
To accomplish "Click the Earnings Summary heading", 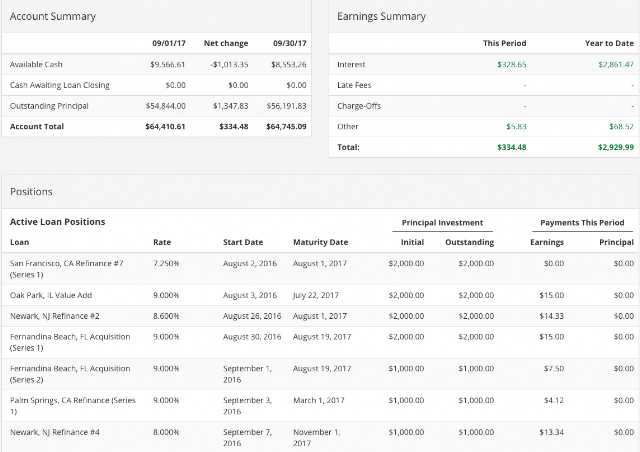I will (381, 16).
